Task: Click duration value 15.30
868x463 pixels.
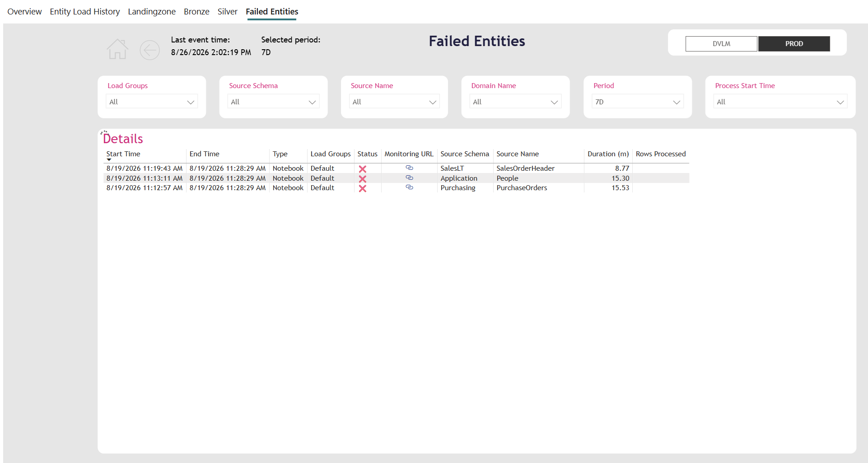Action: (x=620, y=178)
